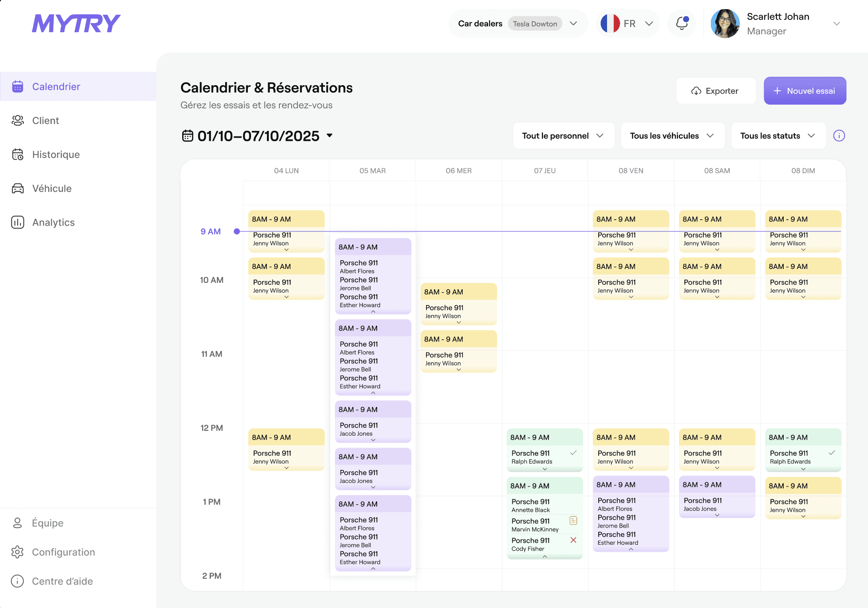Click the French flag language icon
868x608 pixels.
(610, 23)
